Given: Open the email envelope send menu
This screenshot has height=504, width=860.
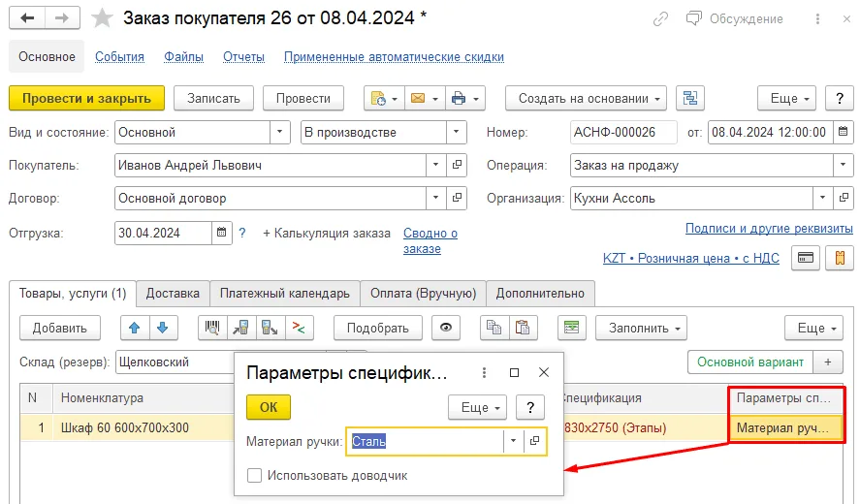Looking at the screenshot, I should tap(425, 99).
